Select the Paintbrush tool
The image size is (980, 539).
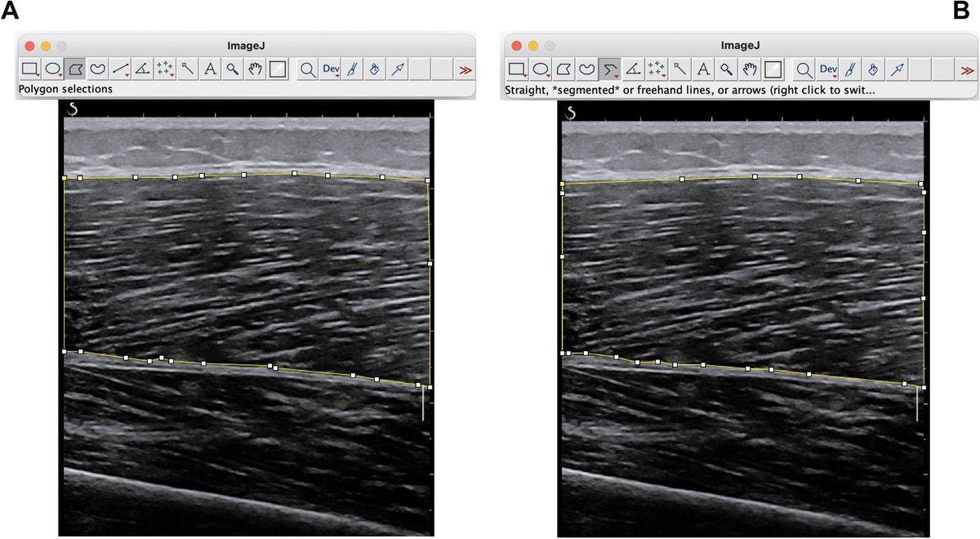(351, 69)
